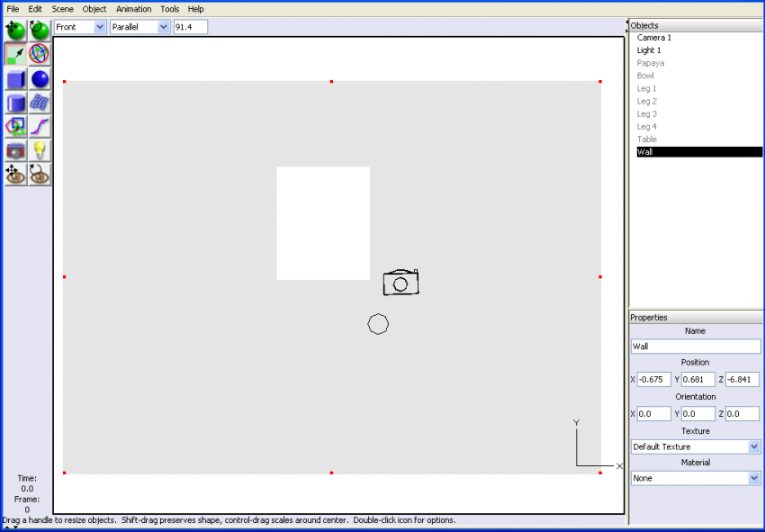Add a camera to the scene

13,150
